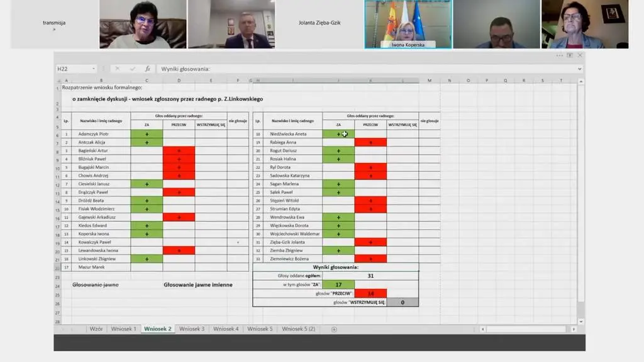Open the Name Box dropdown arrow
Screen dimensions: 644x362
pyautogui.click(x=94, y=69)
